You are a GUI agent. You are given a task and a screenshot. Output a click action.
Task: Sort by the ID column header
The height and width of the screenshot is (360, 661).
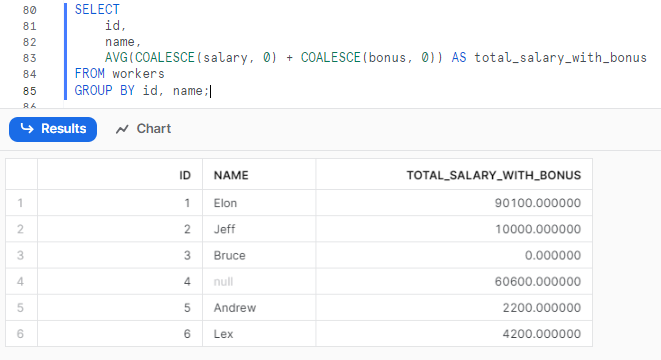[x=120, y=175]
